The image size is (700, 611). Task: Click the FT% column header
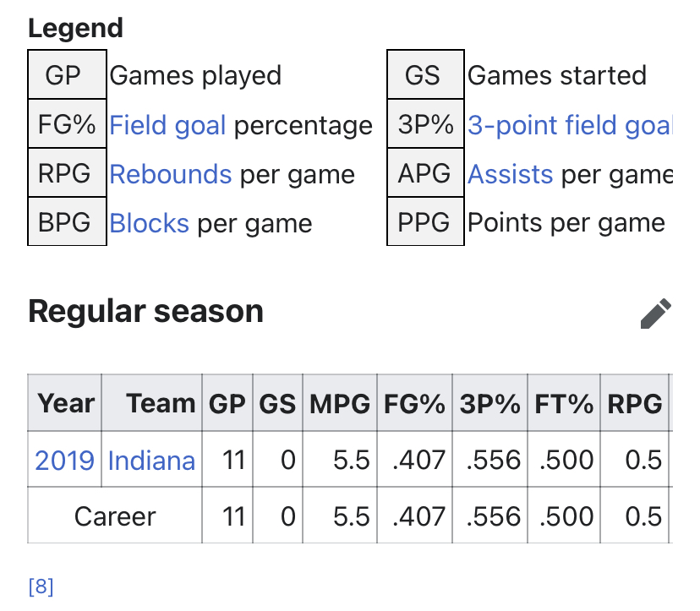(x=564, y=403)
